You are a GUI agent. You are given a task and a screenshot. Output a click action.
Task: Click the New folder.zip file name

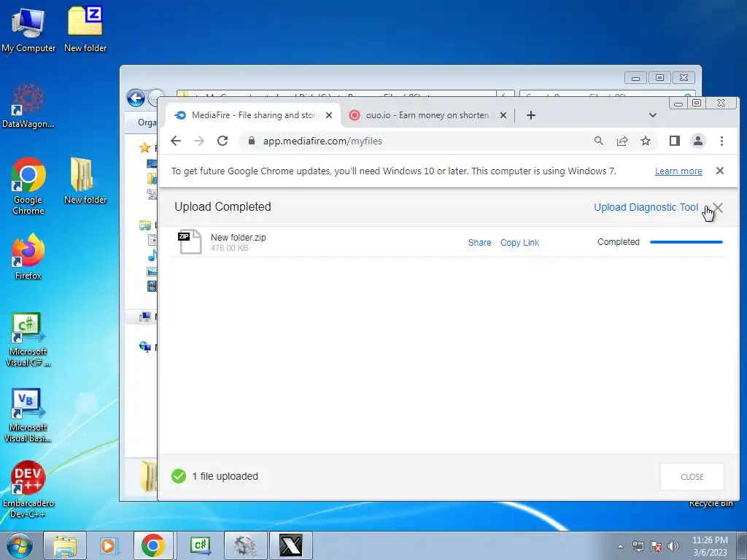click(239, 237)
